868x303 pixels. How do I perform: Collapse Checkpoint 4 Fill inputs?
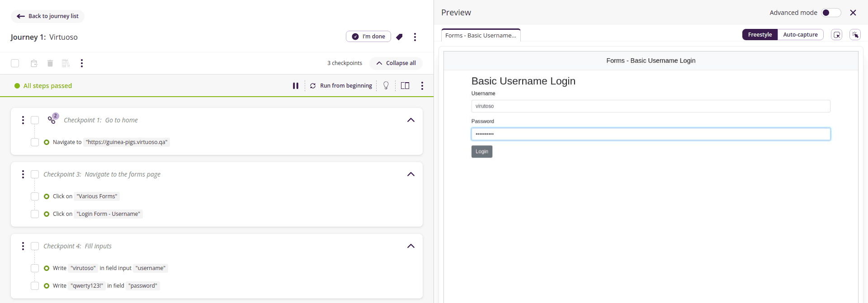pyautogui.click(x=410, y=246)
